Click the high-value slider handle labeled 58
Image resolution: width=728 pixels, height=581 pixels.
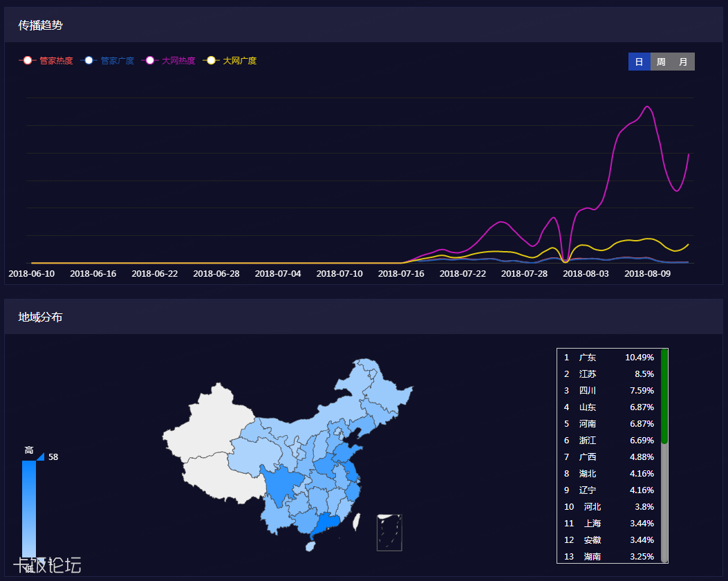tap(41, 456)
